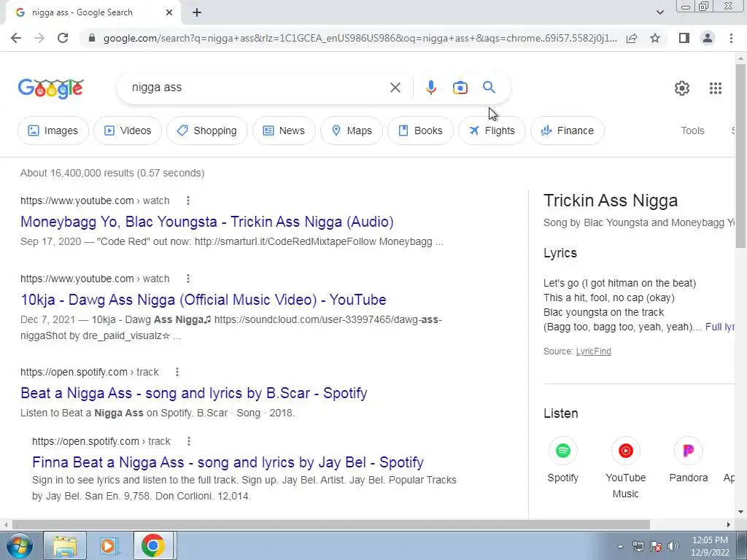Viewport: 747px width, 560px height.
Task: Clear the search box with X
Action: (395, 87)
